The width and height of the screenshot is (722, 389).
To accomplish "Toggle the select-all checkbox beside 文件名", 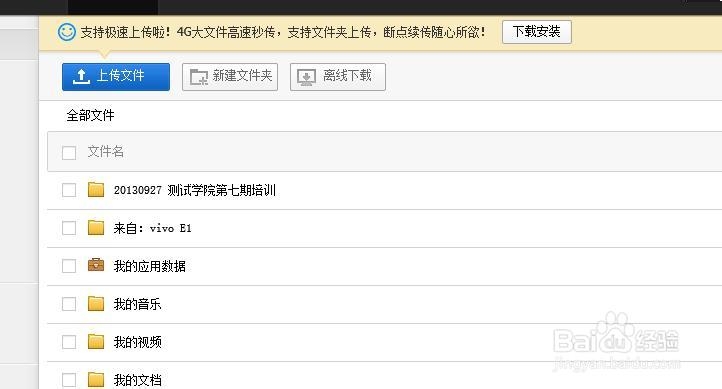I will [69, 153].
